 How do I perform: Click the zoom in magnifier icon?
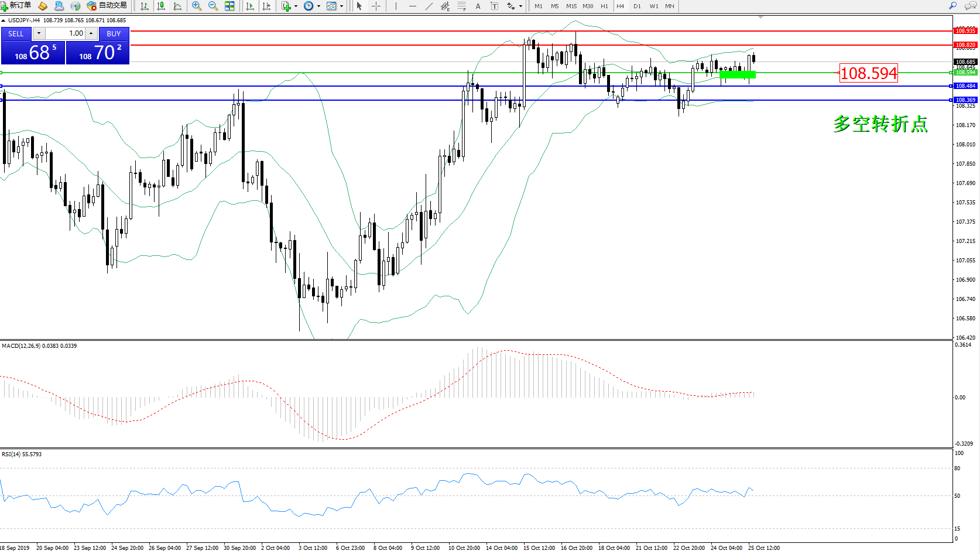pos(197,6)
